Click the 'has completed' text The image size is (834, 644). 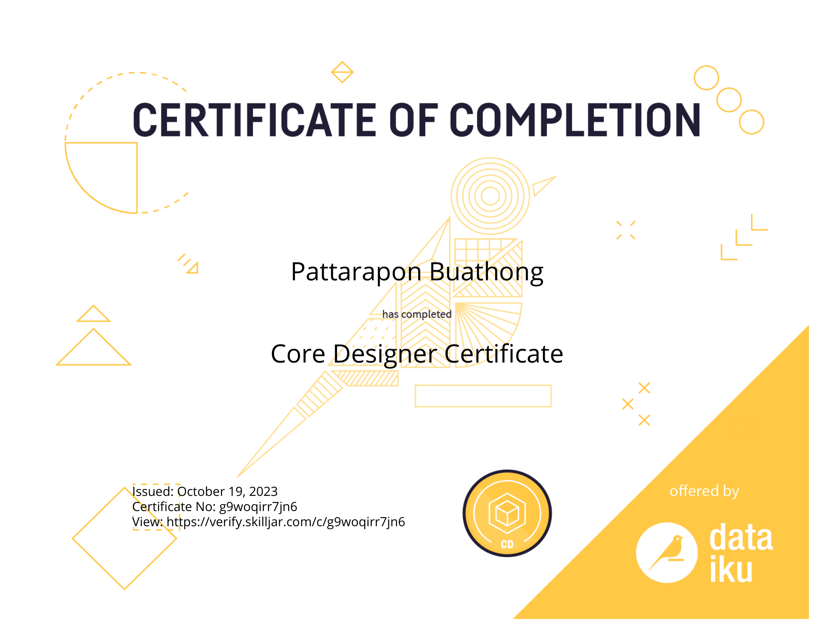click(417, 314)
